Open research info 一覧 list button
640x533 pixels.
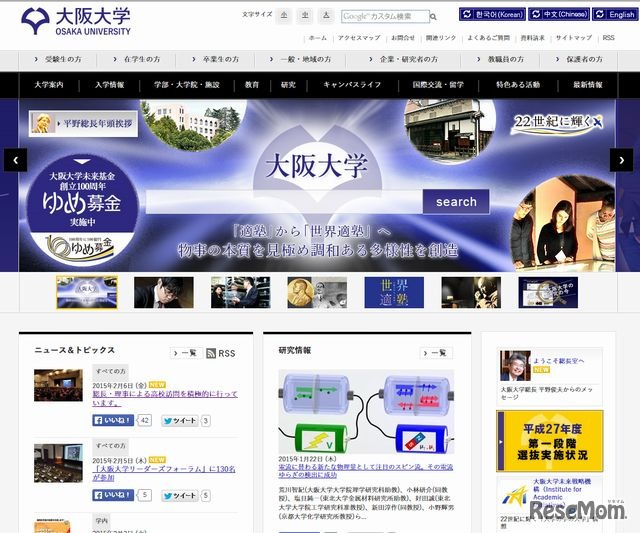[436, 353]
